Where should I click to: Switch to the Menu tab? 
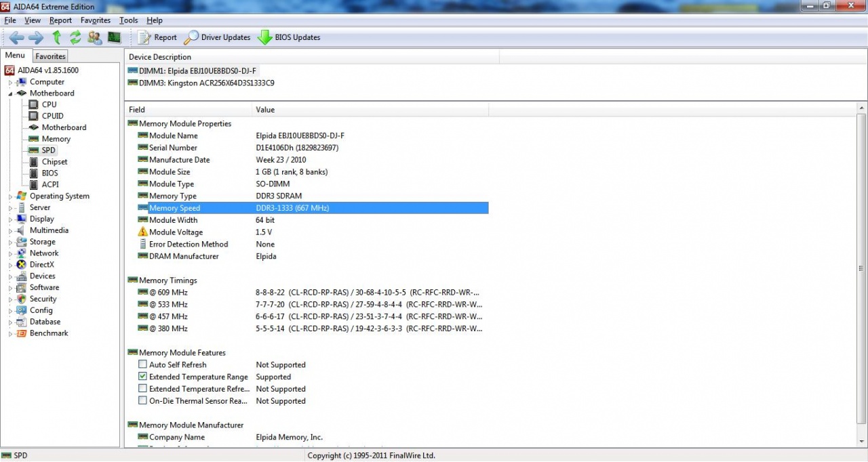tap(15, 56)
